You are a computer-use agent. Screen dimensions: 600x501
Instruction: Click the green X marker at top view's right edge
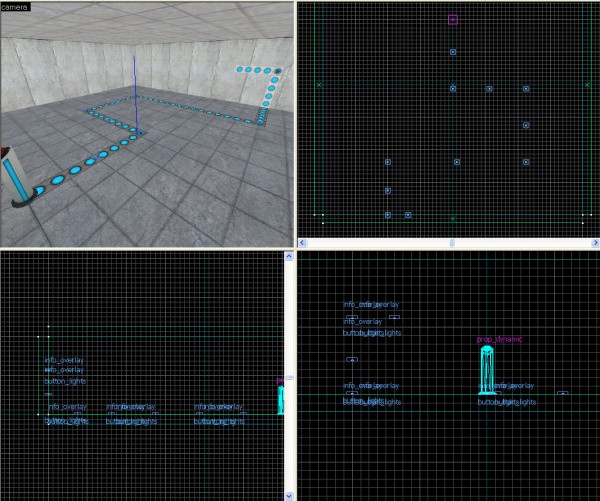pos(585,85)
